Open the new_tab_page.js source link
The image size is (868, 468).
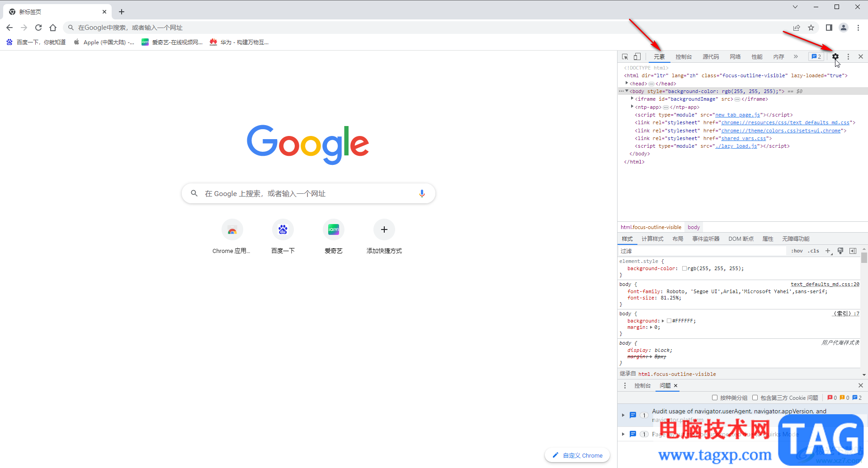(738, 115)
